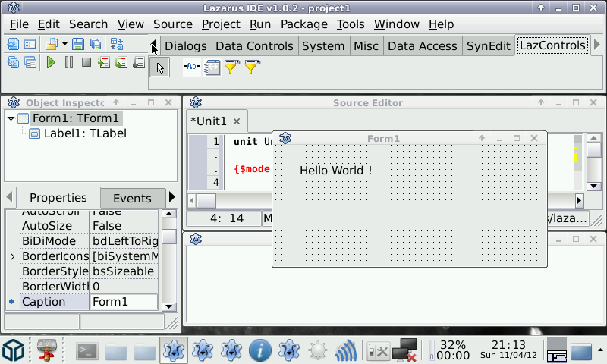The height and width of the screenshot is (364, 607).
Task: Click the Save All icon
Action: pyautogui.click(x=96, y=44)
